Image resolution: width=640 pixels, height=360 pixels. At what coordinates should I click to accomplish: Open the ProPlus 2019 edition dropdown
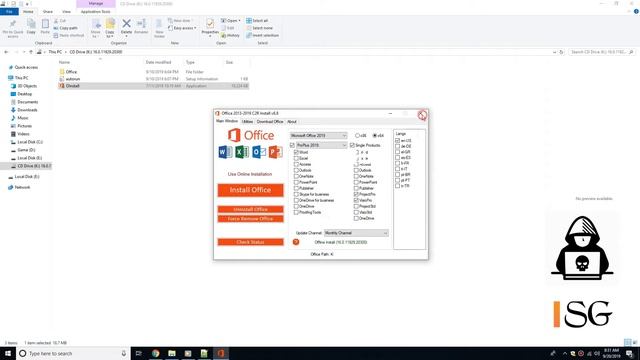click(322, 145)
